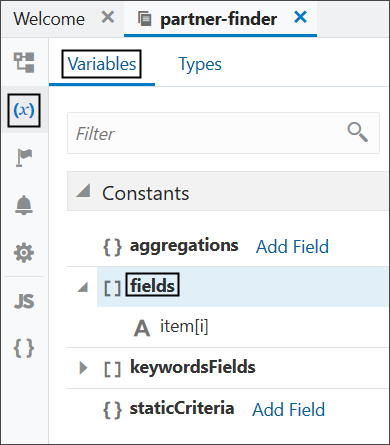The width and height of the screenshot is (390, 445).
Task: Switch to the Types tab
Action: 200,64
